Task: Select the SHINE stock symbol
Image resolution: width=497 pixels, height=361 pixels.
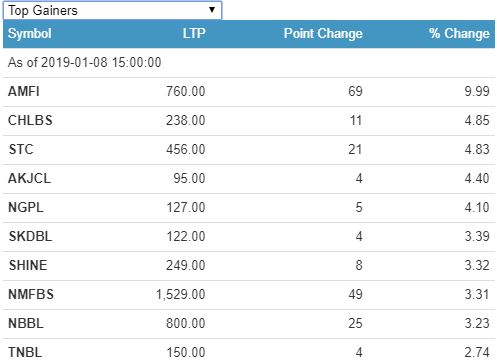Action: 28,265
